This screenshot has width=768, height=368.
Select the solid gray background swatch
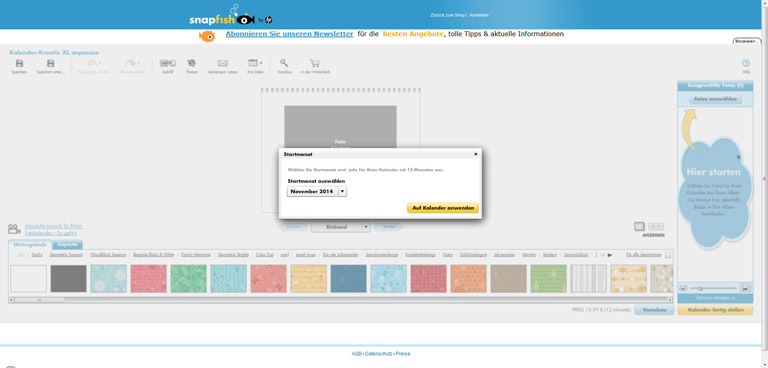tap(69, 279)
